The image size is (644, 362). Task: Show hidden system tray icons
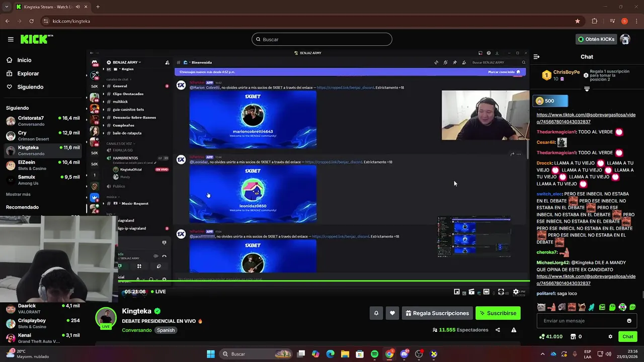[x=542, y=354]
